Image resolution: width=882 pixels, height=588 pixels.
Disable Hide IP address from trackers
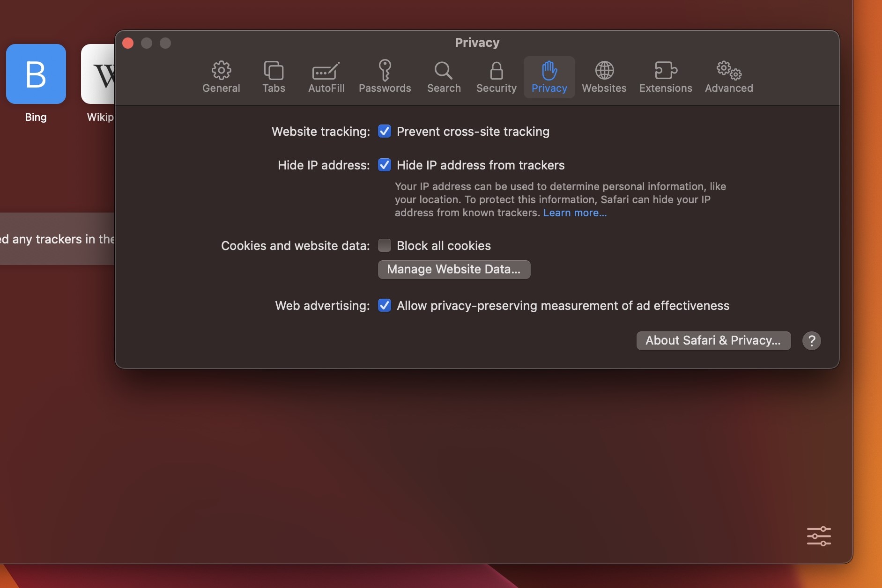(x=385, y=165)
